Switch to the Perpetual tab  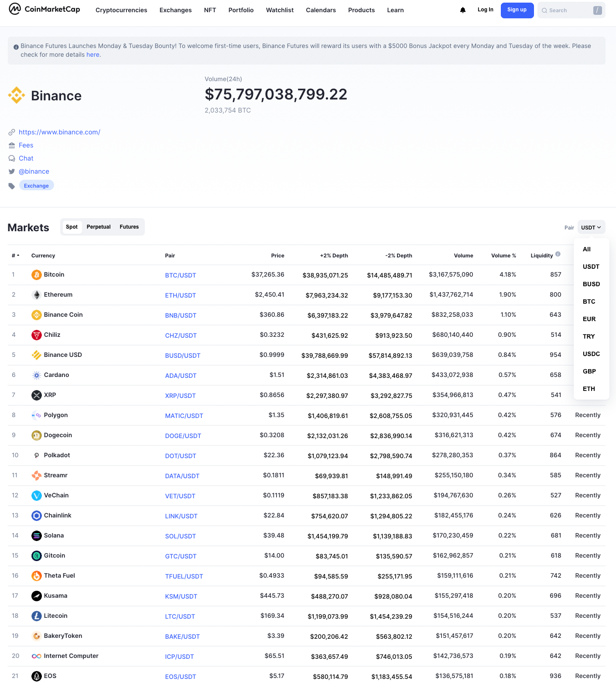(99, 227)
